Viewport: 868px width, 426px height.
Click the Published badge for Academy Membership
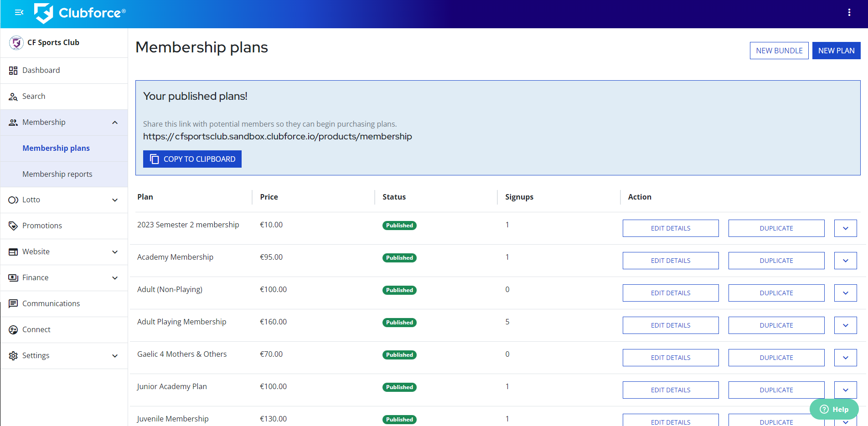(399, 258)
